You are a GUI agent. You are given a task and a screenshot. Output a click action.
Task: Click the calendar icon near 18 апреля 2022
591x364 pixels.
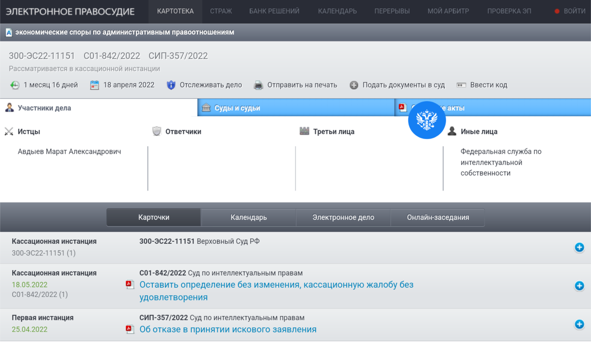pos(95,85)
